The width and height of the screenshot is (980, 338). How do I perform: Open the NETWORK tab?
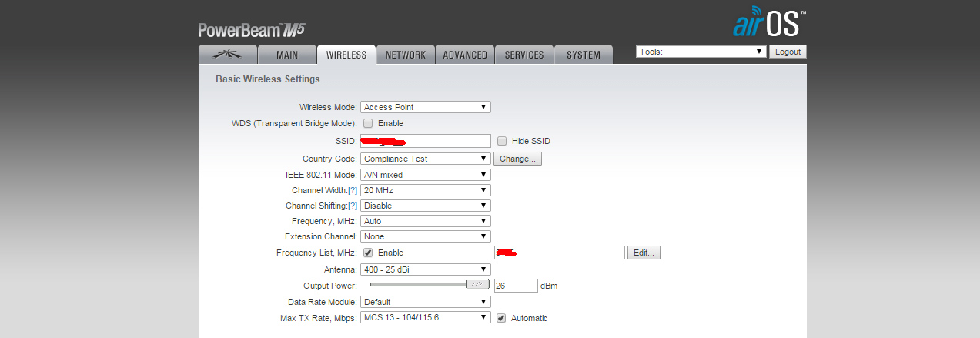coord(406,55)
